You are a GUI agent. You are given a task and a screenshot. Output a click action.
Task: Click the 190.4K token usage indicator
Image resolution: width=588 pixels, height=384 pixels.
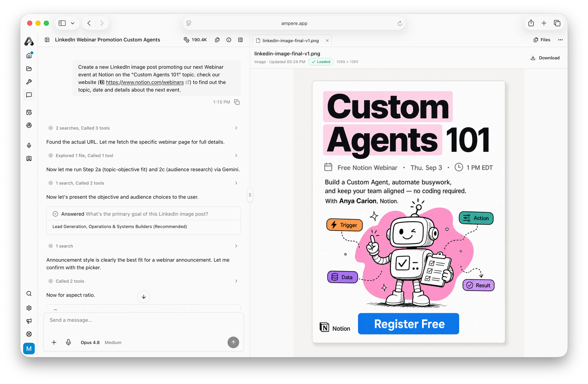[195, 40]
